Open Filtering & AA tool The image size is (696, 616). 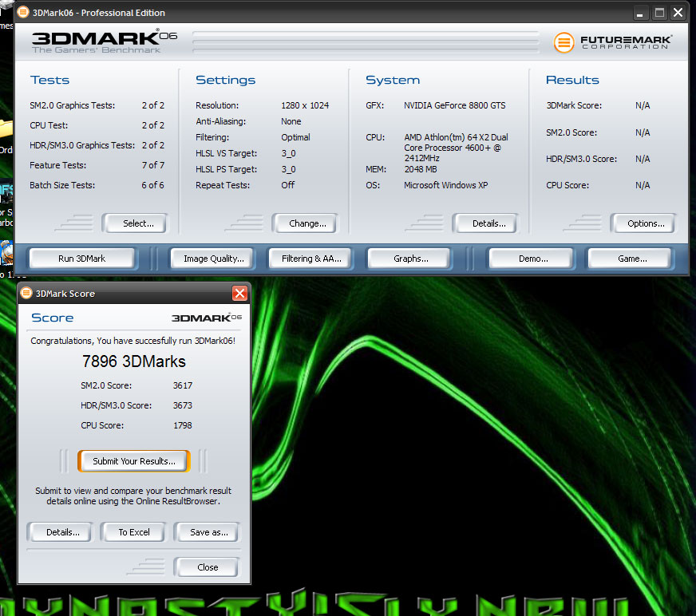click(x=311, y=259)
